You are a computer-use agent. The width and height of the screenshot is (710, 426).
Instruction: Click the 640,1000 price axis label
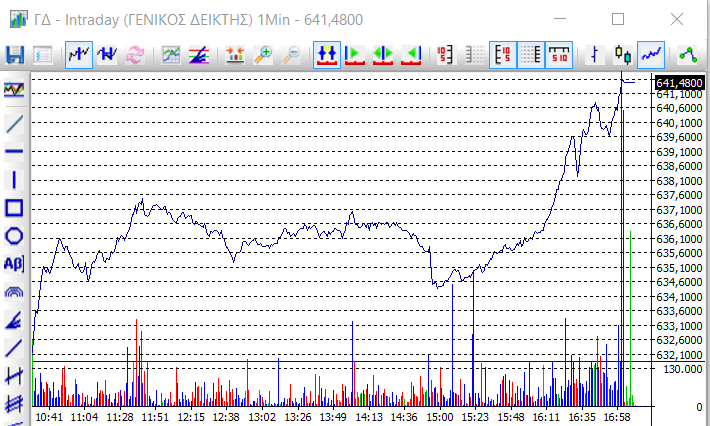pyautogui.click(x=679, y=123)
